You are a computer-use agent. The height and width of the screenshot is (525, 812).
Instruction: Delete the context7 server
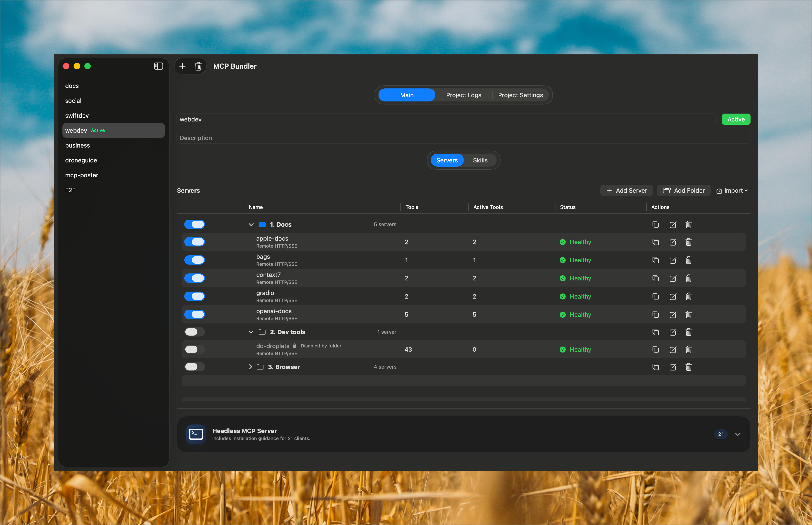tap(689, 278)
